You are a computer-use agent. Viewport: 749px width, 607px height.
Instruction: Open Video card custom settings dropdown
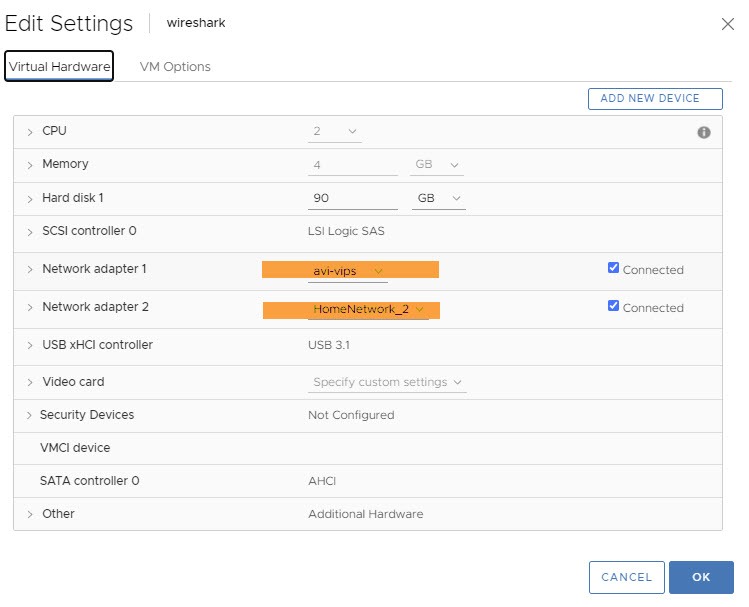pyautogui.click(x=387, y=382)
